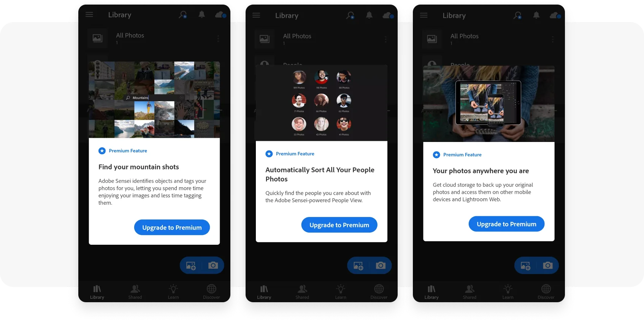Open All Photos three-dot menu on People Photos screen
This screenshot has height=322, width=644.
coord(385,39)
